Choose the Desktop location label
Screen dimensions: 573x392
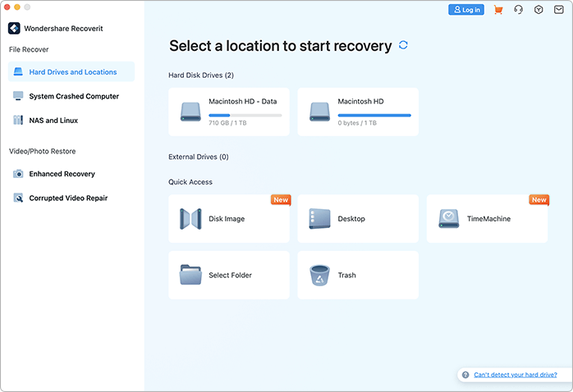tap(351, 219)
